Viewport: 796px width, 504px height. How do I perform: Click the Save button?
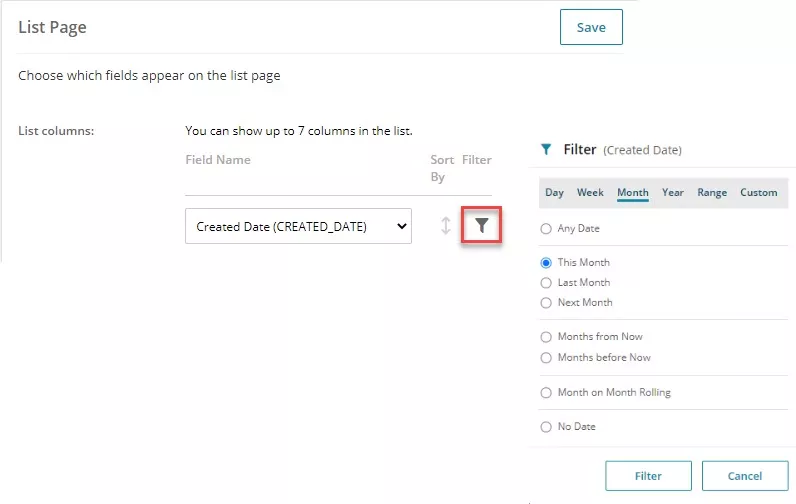pyautogui.click(x=591, y=27)
